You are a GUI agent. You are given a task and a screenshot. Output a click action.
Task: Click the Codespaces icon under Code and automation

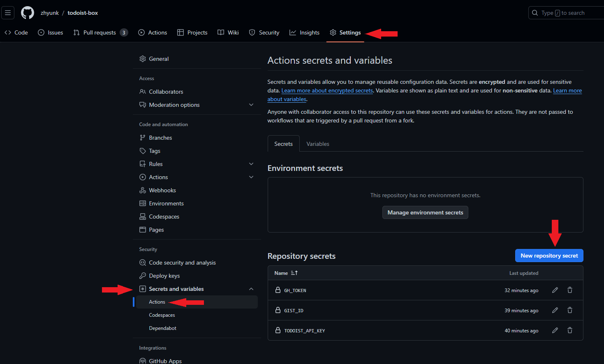coord(143,217)
